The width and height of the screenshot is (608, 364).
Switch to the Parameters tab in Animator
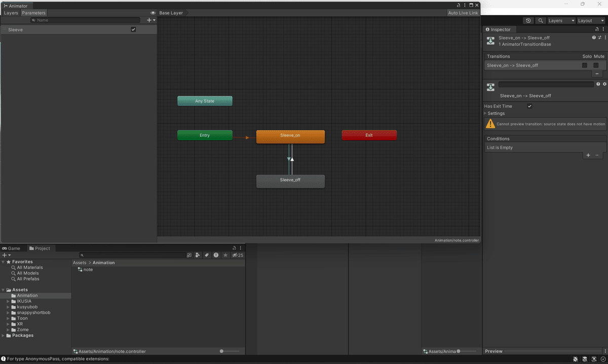click(33, 13)
